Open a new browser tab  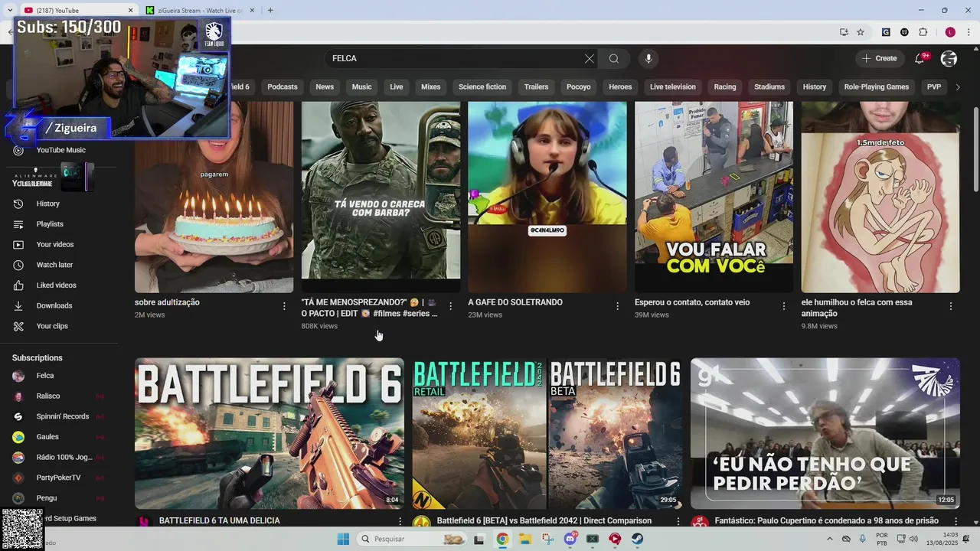click(270, 10)
